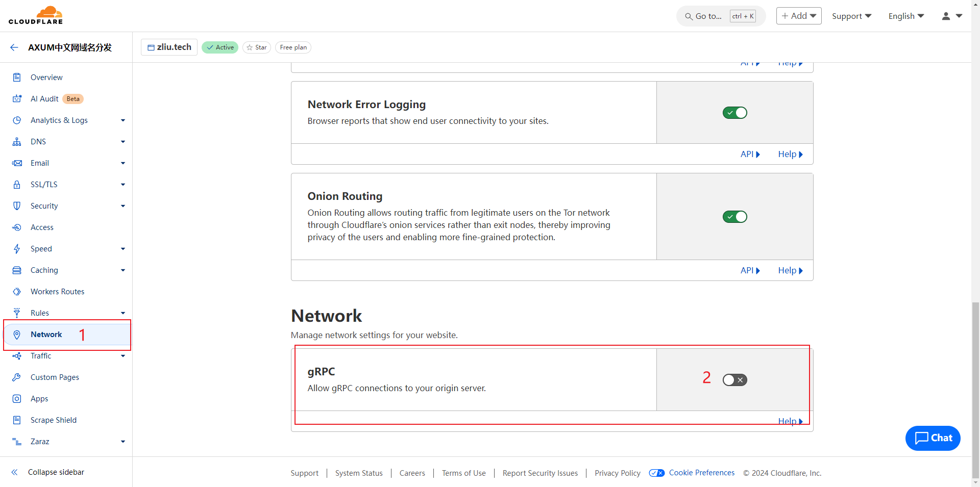
Task: Click the Analytics & Logs chart icon
Action: tap(17, 120)
